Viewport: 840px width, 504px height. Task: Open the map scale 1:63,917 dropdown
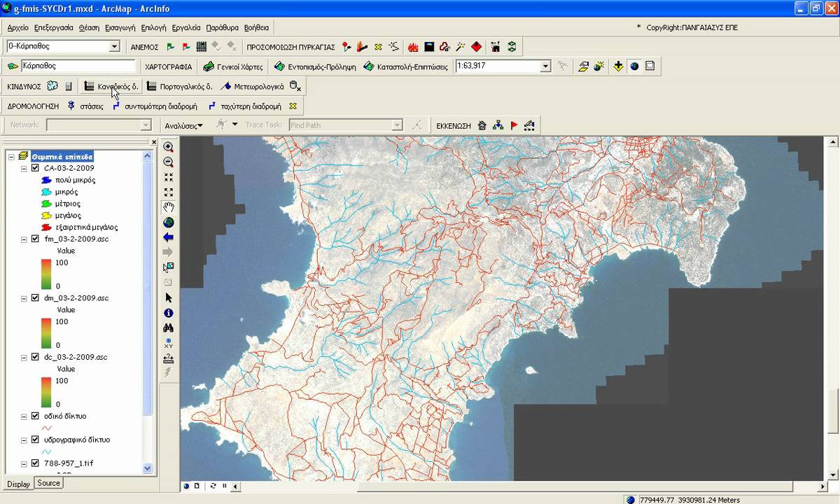545,66
